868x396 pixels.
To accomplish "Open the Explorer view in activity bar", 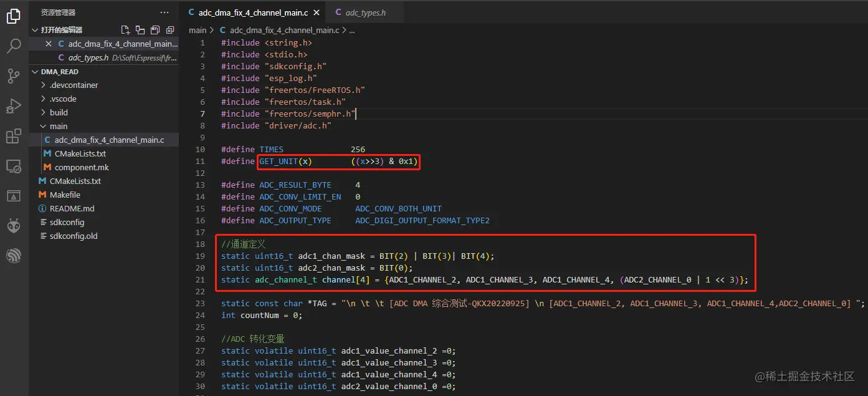I will 14,16.
